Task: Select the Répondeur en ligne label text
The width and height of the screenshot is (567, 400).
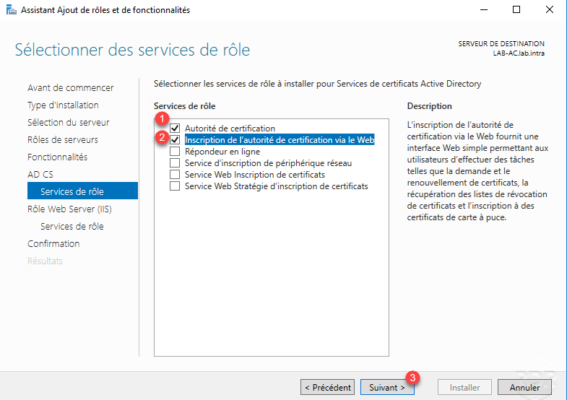Action: 222,152
